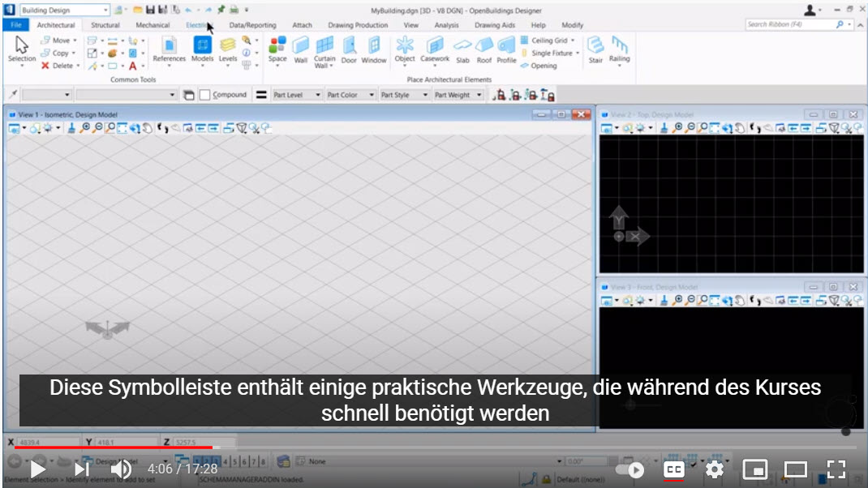Click Zoom In in View 1 toolbar
The width and height of the screenshot is (868, 488).
tap(84, 128)
